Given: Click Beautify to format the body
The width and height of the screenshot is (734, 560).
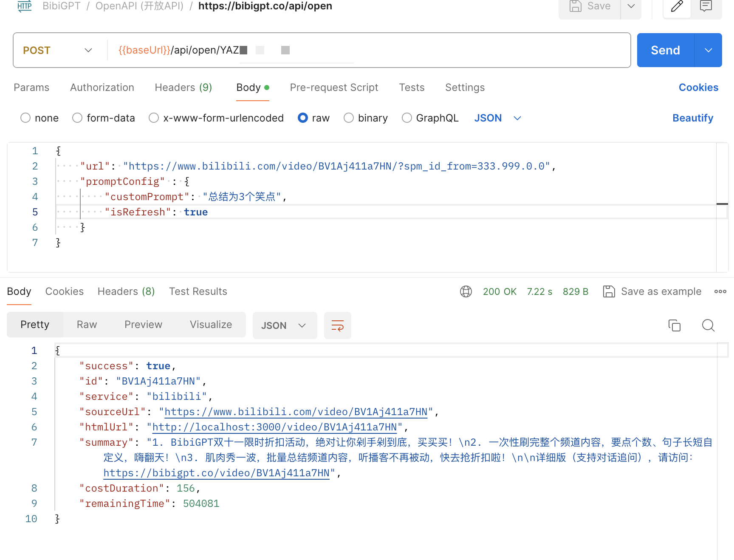Looking at the screenshot, I should pyautogui.click(x=693, y=118).
